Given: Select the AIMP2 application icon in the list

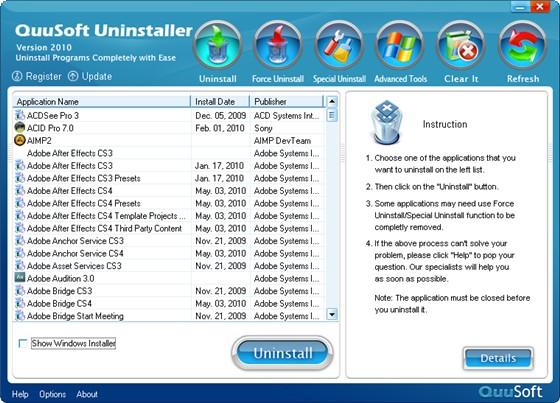Looking at the screenshot, I should click(20, 140).
